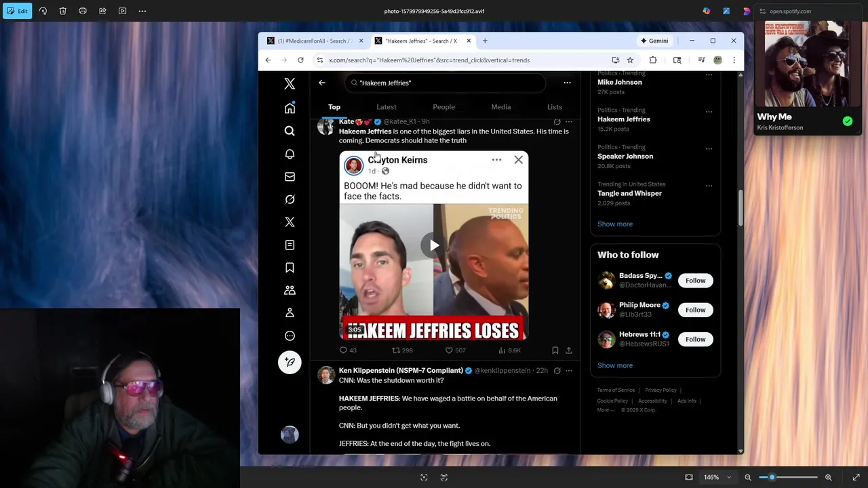
Task: Click the compose Post button
Action: tap(290, 362)
